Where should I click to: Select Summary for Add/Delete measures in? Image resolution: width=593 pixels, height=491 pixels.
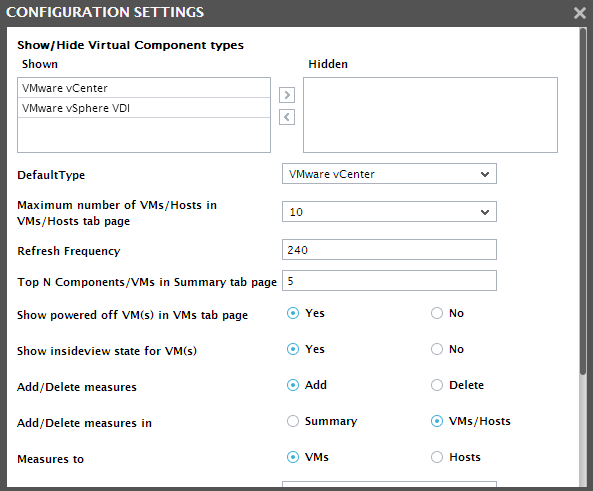[293, 421]
